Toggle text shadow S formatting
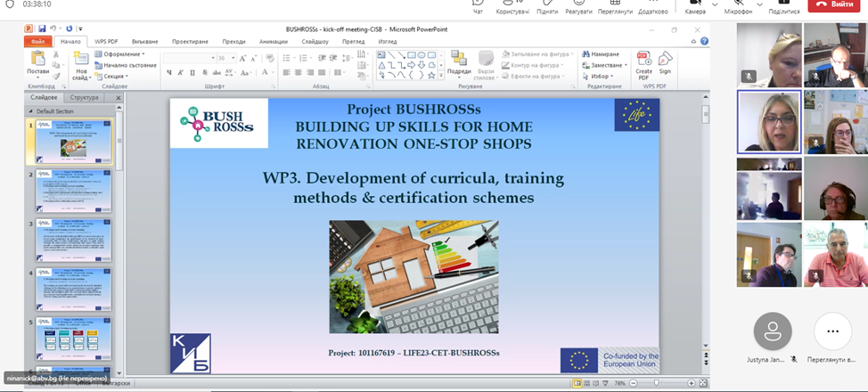This screenshot has height=392, width=868. pyautogui.click(x=204, y=72)
